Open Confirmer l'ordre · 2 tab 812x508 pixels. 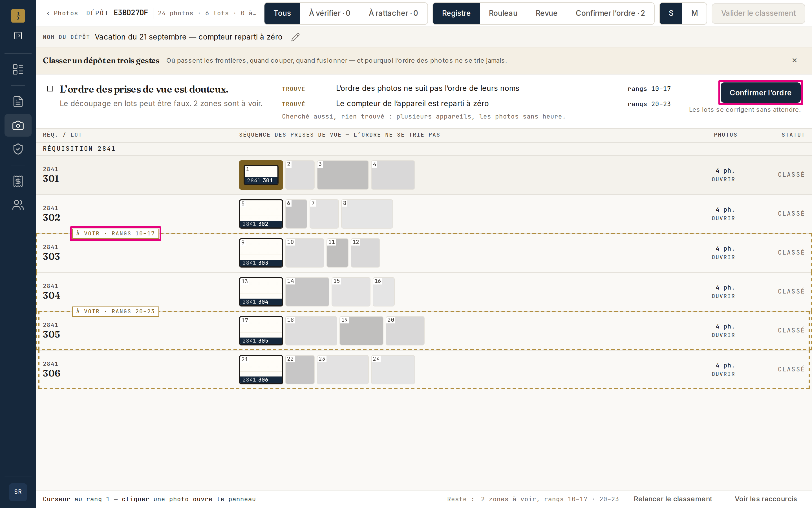(610, 13)
